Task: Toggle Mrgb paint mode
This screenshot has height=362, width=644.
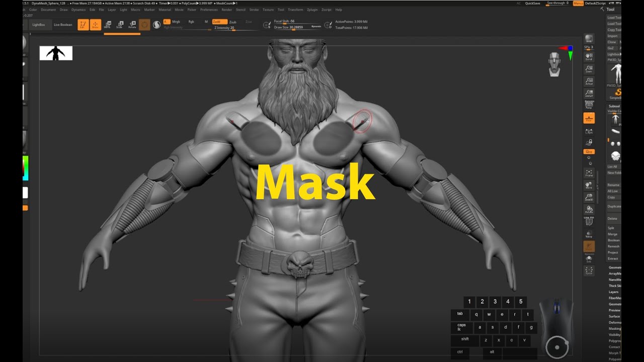Action: tap(176, 22)
